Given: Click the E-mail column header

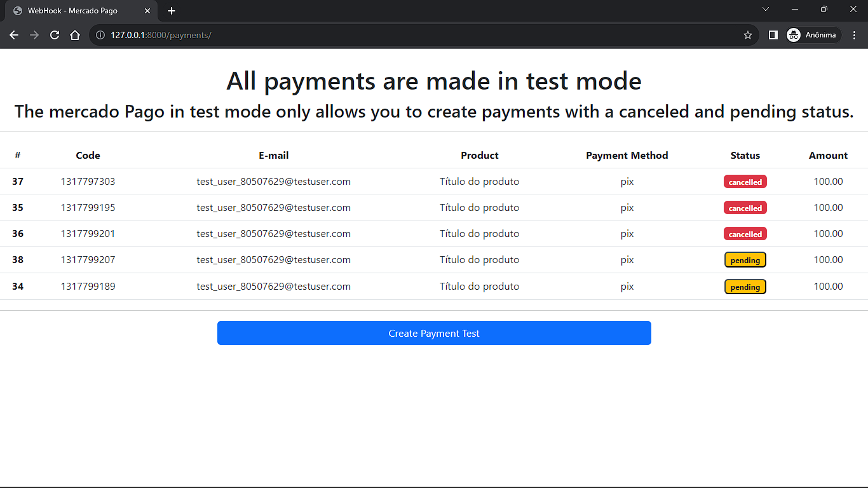Looking at the screenshot, I should point(274,155).
